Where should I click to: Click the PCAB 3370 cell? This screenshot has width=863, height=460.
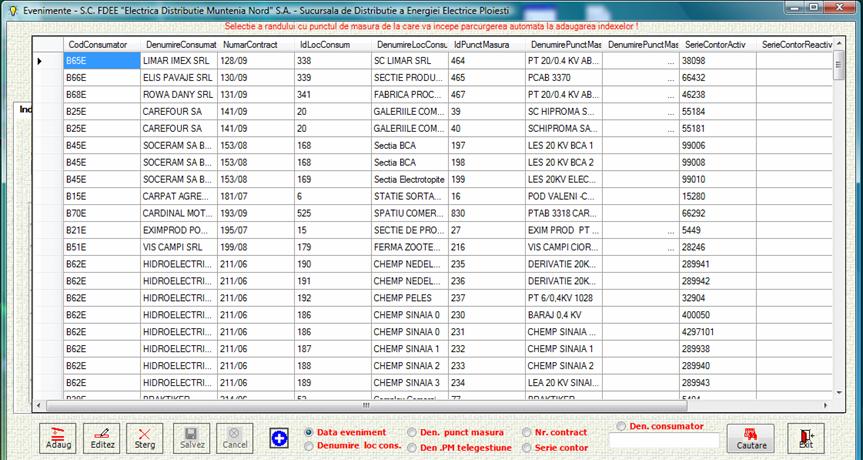click(564, 78)
